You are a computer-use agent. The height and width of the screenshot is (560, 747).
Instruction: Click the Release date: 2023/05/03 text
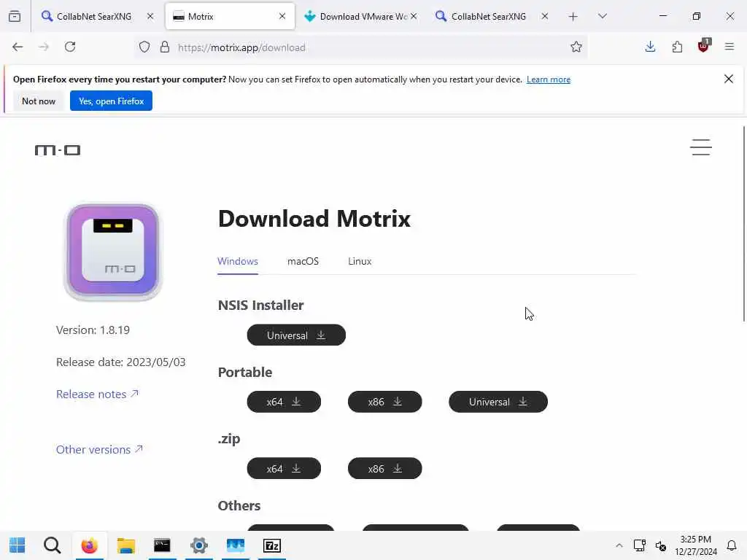click(x=120, y=362)
